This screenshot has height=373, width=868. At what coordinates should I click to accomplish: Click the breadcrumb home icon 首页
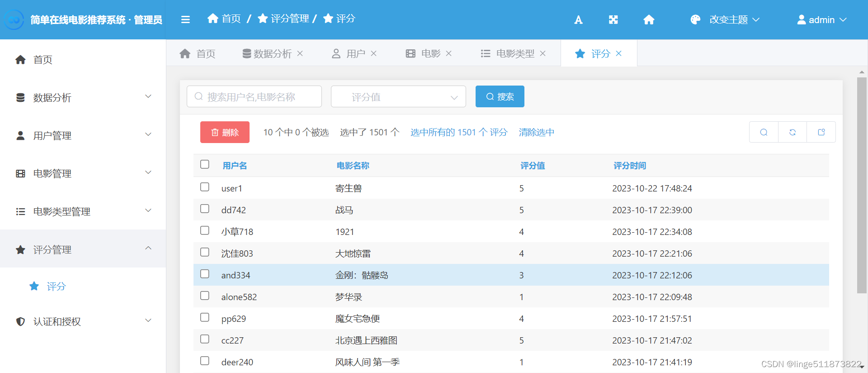(213, 18)
